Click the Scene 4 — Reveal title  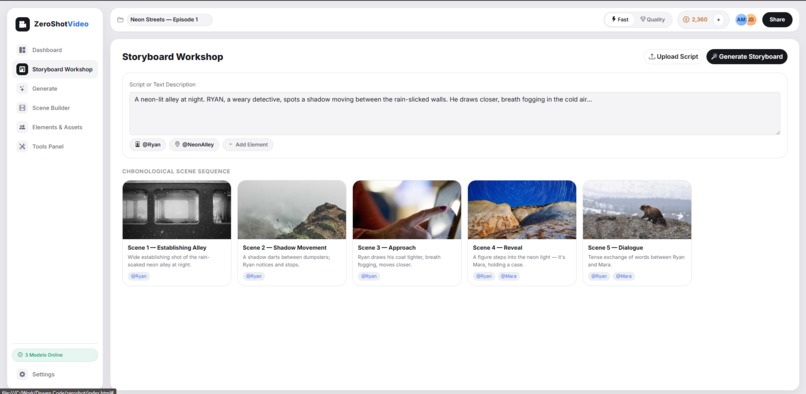click(x=497, y=247)
